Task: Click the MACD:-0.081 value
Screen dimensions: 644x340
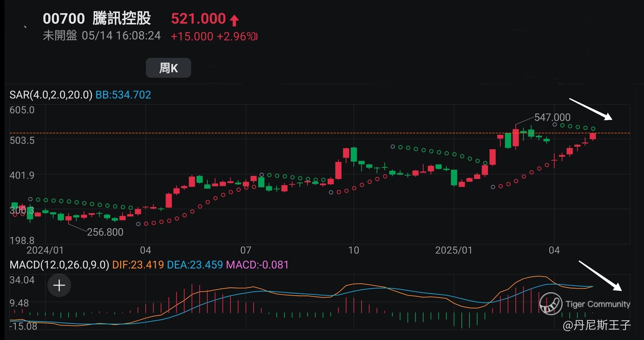Action: pyautogui.click(x=257, y=265)
